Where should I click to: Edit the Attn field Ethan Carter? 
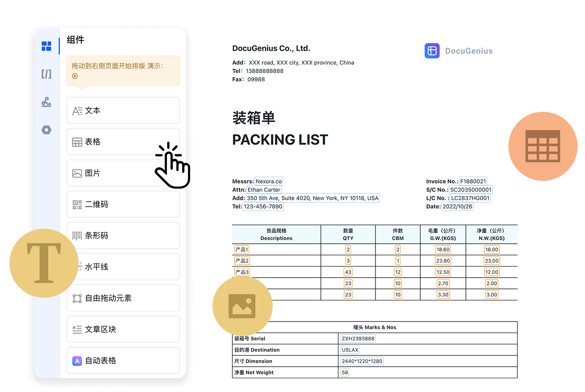tap(264, 190)
